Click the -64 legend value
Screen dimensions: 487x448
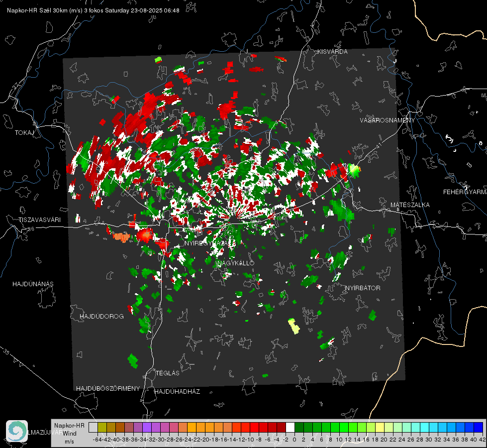tap(97, 440)
